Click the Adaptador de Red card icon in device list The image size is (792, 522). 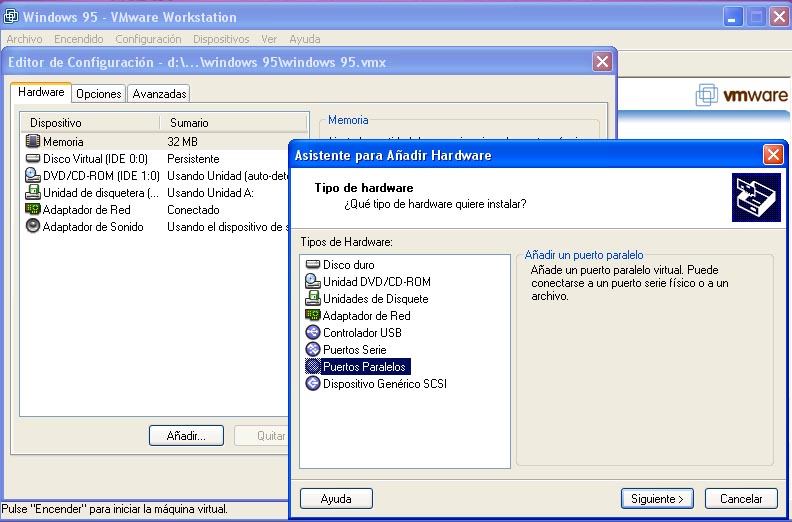point(33,209)
